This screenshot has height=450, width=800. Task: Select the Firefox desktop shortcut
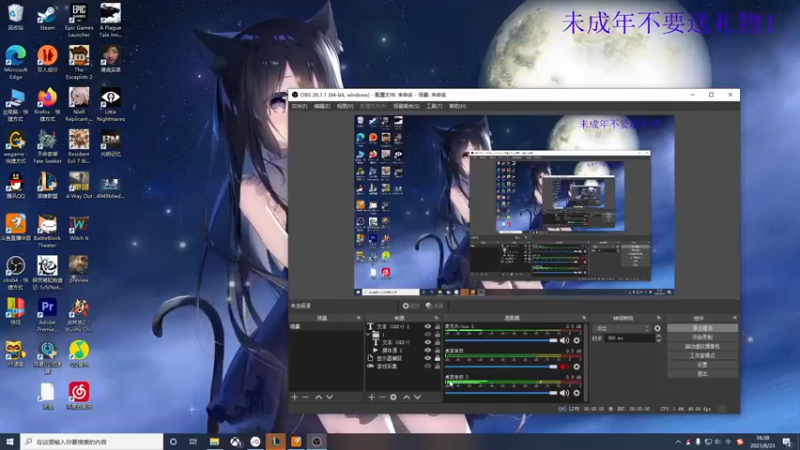click(47, 105)
